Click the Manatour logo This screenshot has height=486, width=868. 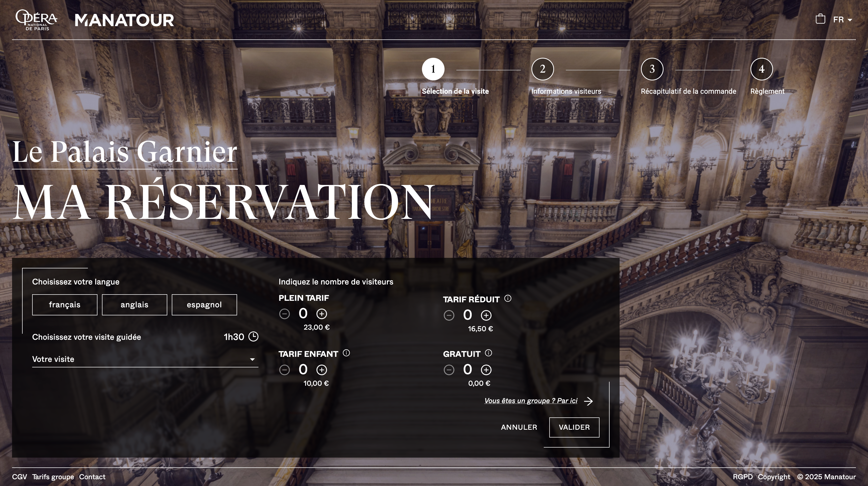[x=124, y=20]
